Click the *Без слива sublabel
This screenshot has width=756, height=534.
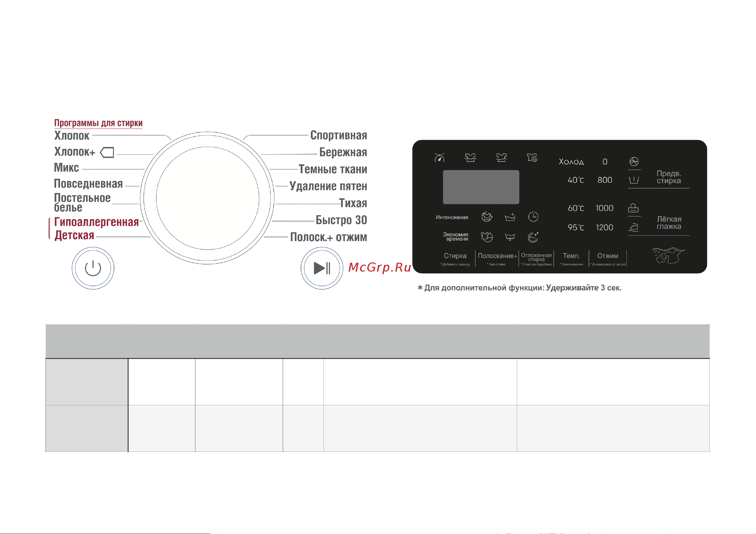(496, 264)
